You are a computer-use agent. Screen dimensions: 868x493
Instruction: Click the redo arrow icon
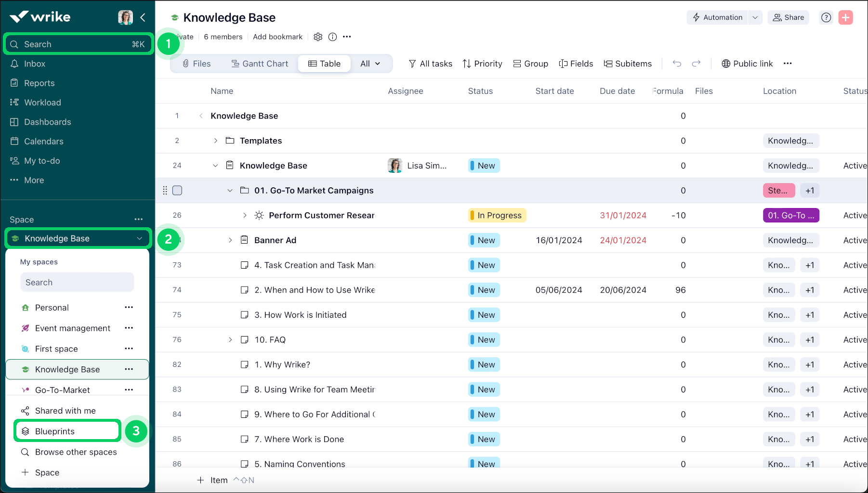pos(696,64)
